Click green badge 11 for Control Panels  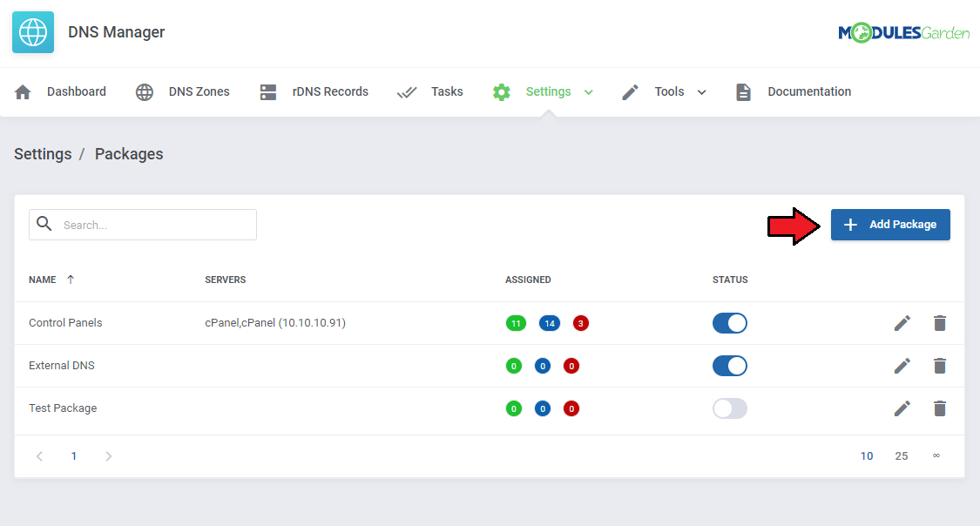[516, 323]
